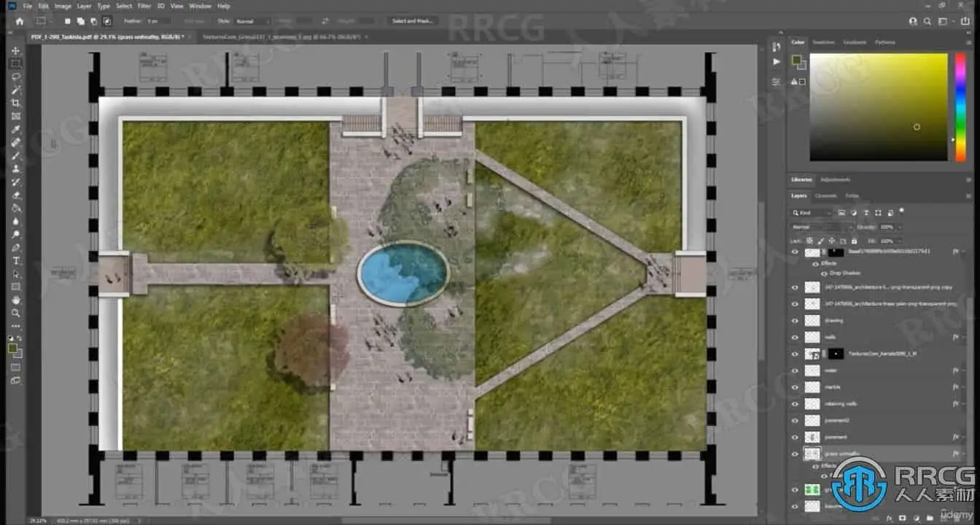Select the Rectangle shape tool
Viewport: 980px width, 525px height.
[16, 287]
